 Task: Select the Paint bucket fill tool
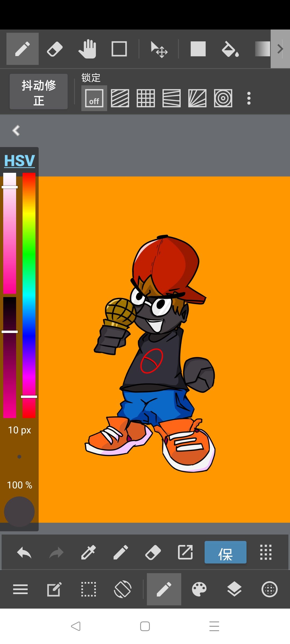point(230,49)
